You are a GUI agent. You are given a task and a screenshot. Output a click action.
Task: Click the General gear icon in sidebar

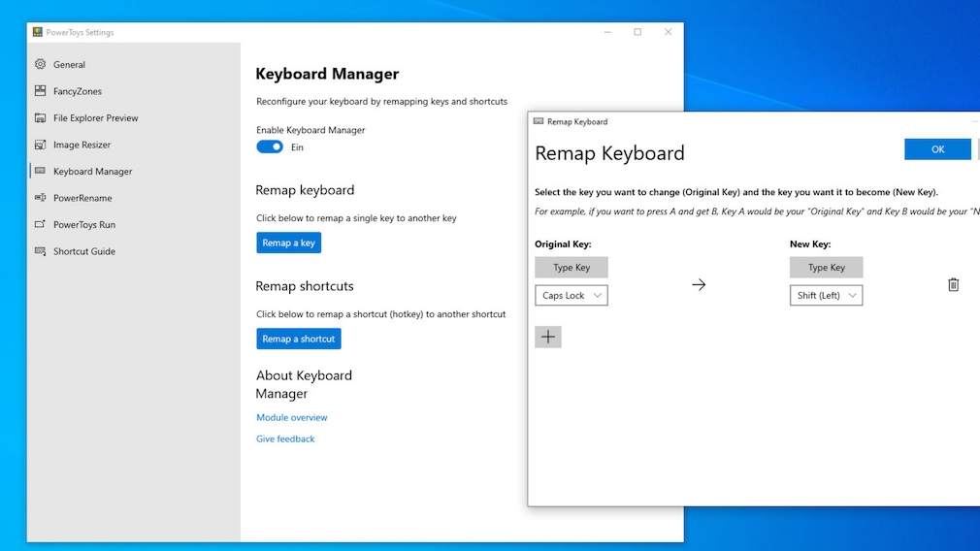(x=41, y=64)
